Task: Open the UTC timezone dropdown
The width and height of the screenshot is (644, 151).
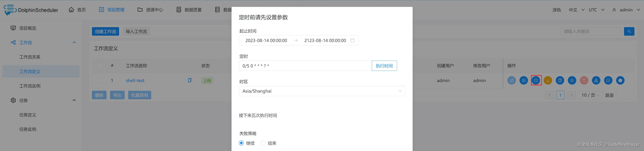Action: point(596,10)
